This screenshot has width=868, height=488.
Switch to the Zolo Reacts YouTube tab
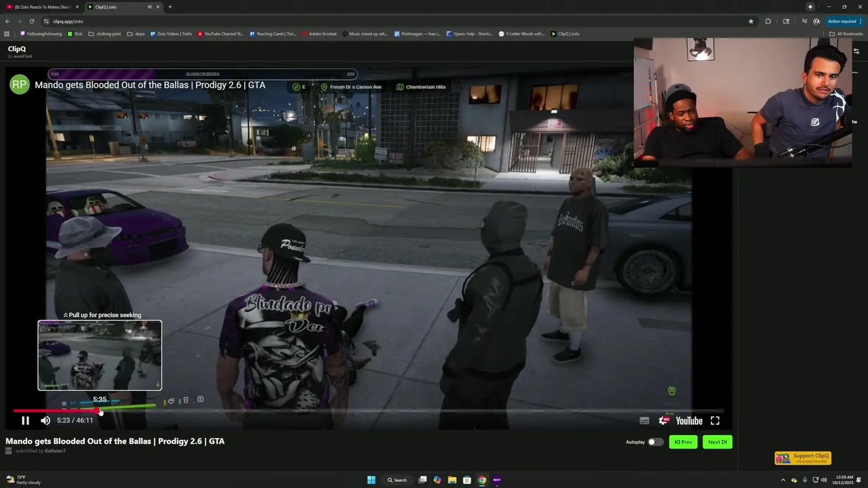[42, 7]
